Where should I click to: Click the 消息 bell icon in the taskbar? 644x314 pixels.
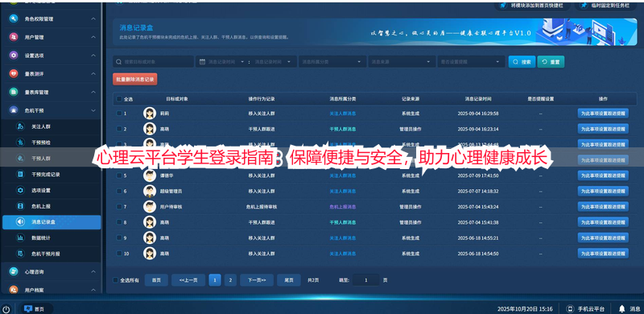[x=621, y=308]
